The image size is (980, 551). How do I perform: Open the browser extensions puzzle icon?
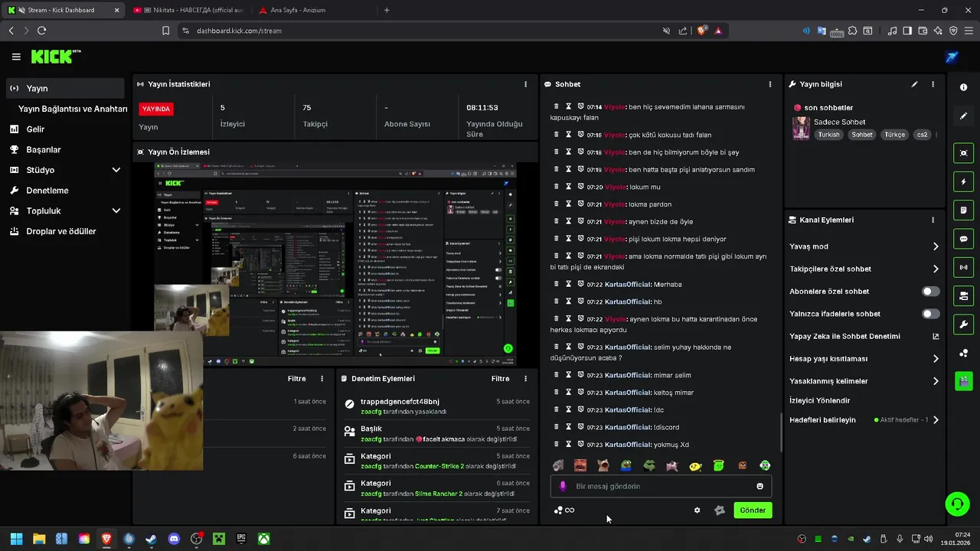coord(852,31)
